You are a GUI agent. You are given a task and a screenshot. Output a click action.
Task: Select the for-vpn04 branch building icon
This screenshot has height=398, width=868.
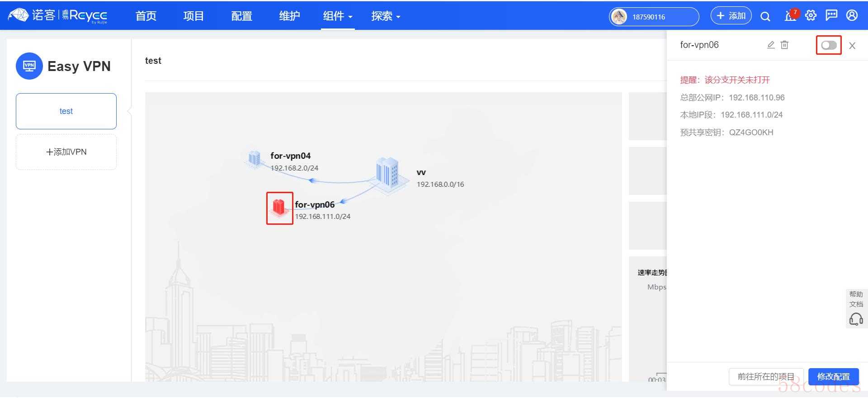tap(255, 159)
